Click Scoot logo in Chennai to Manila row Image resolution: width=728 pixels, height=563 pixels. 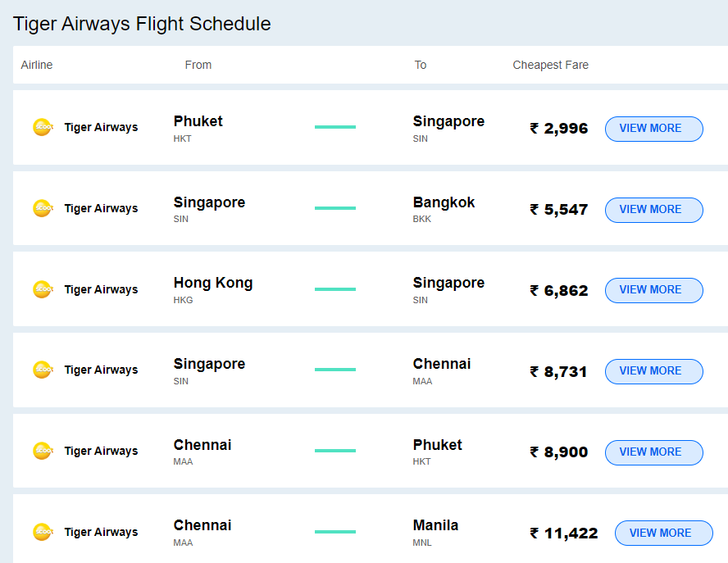(x=43, y=532)
